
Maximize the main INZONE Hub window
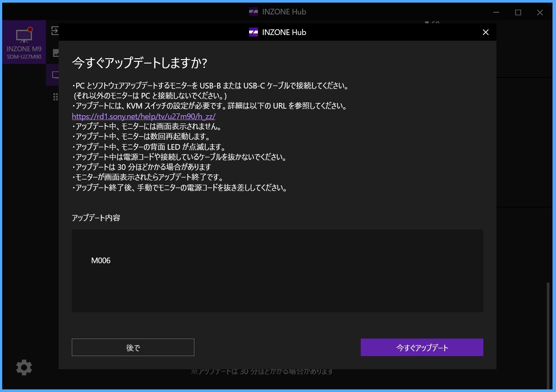click(518, 12)
